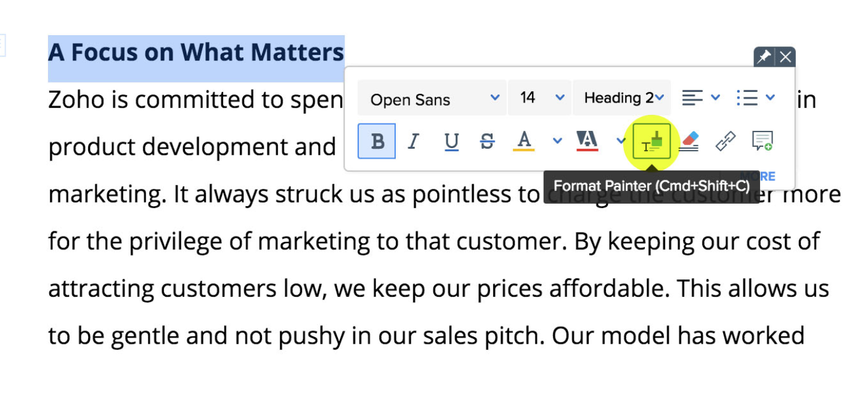The height and width of the screenshot is (416, 868).
Task: Expand the font color options arrow
Action: pyautogui.click(x=557, y=141)
